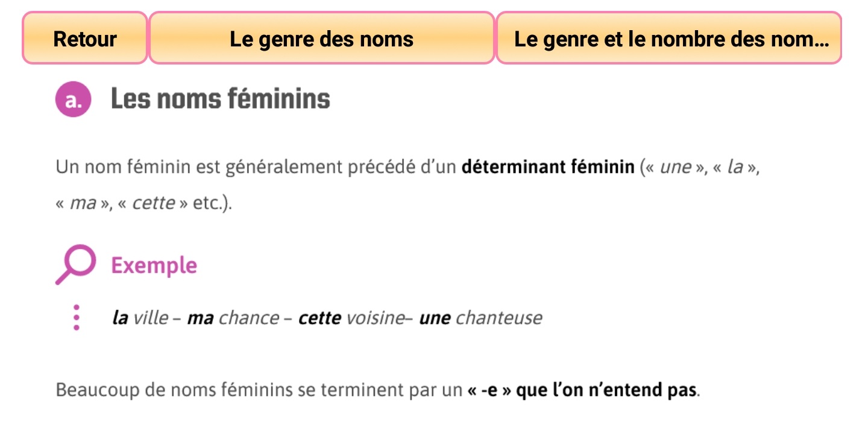Click the italic « ma » in the paragraph
The height and width of the screenshot is (434, 868).
[83, 203]
